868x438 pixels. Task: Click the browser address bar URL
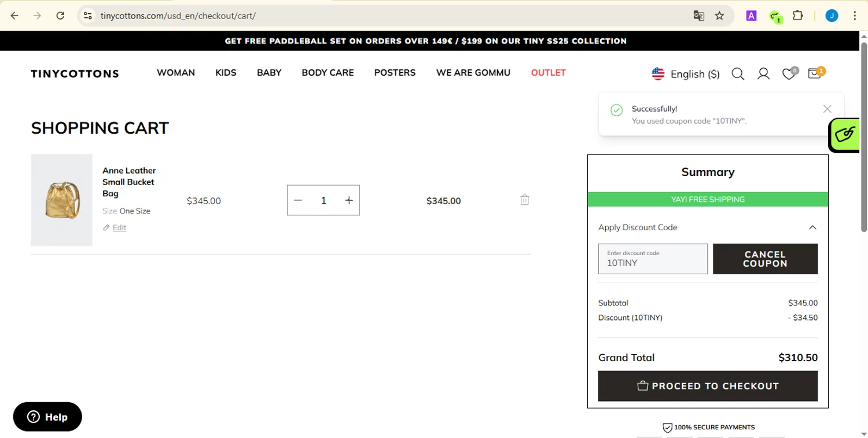point(178,16)
